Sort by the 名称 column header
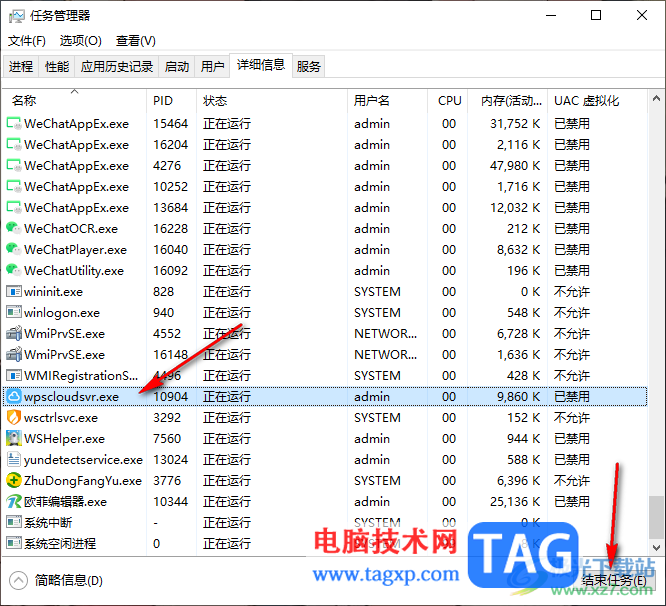This screenshot has height=606, width=666. point(74,101)
